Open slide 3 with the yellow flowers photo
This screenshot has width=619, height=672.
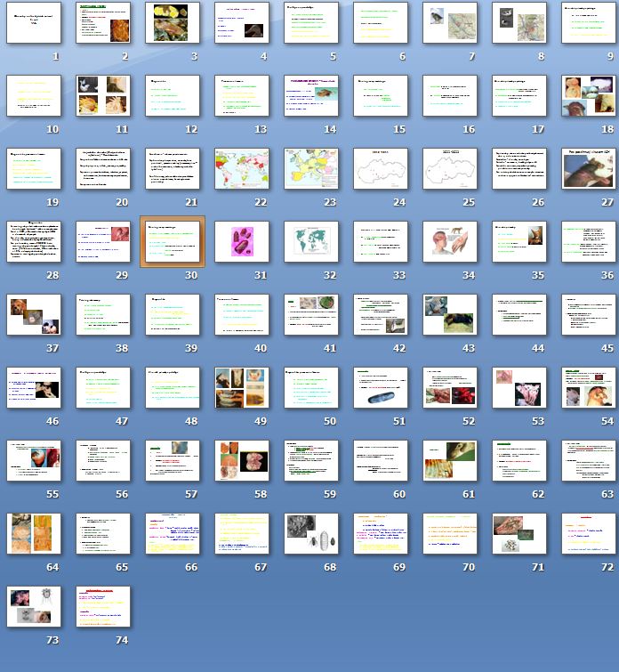(173, 23)
